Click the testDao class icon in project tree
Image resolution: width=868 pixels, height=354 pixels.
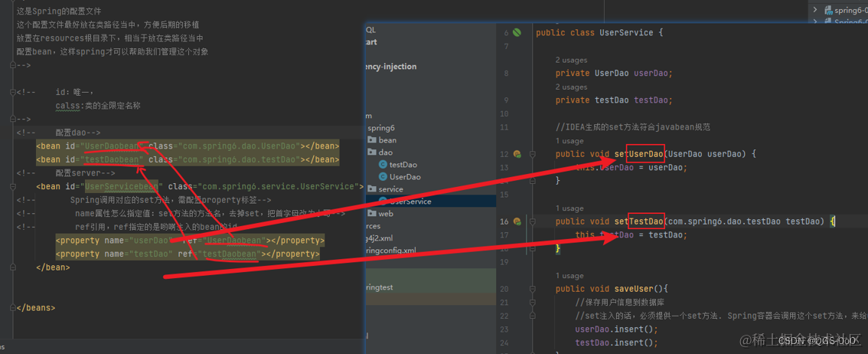(383, 165)
